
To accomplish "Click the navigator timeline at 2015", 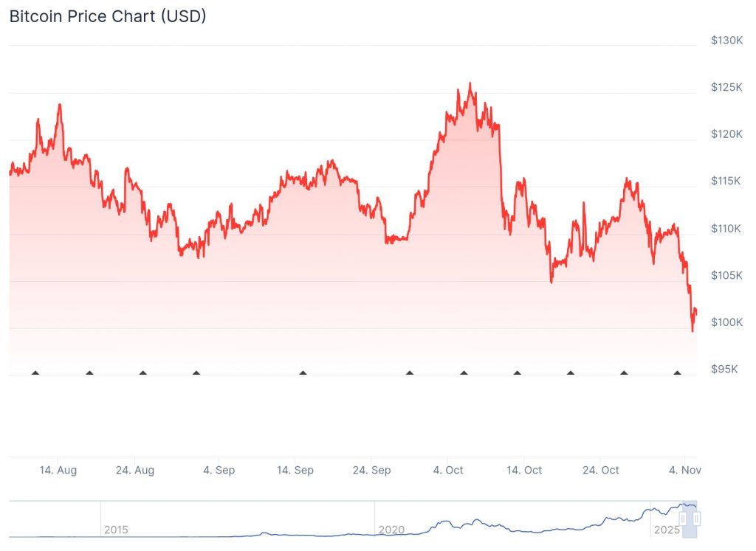I will (116, 530).
